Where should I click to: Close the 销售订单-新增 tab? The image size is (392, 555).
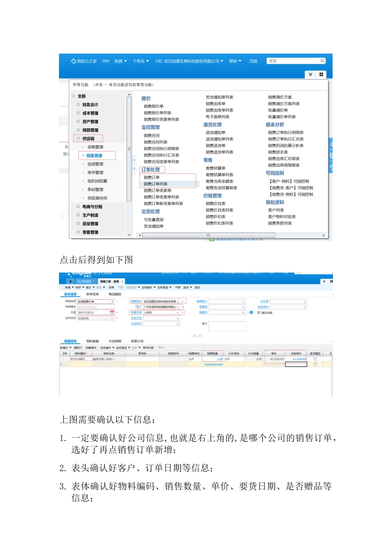(122, 282)
